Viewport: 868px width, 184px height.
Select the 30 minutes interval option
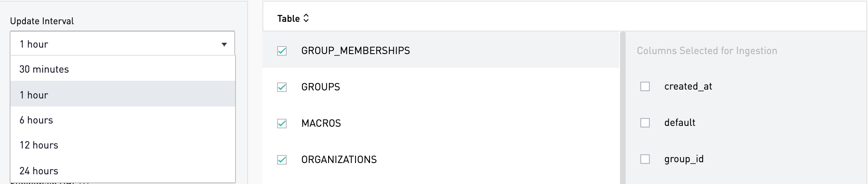point(123,69)
